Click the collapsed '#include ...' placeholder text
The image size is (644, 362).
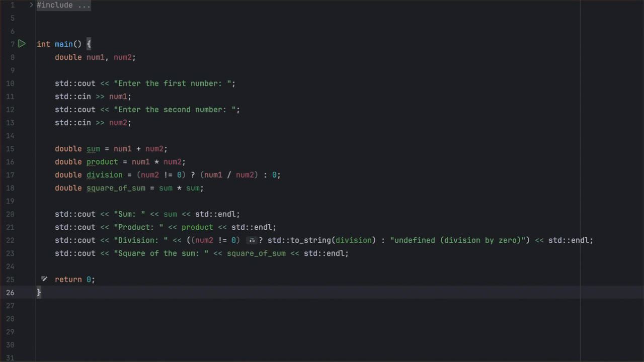63,5
